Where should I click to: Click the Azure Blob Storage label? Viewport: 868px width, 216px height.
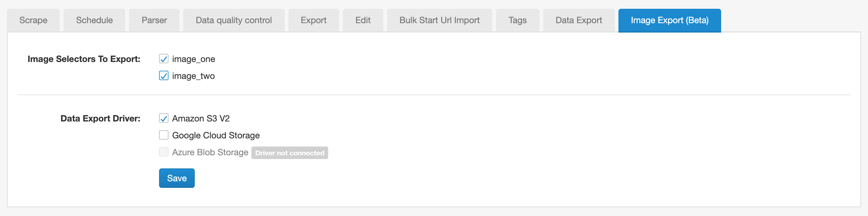tap(210, 152)
